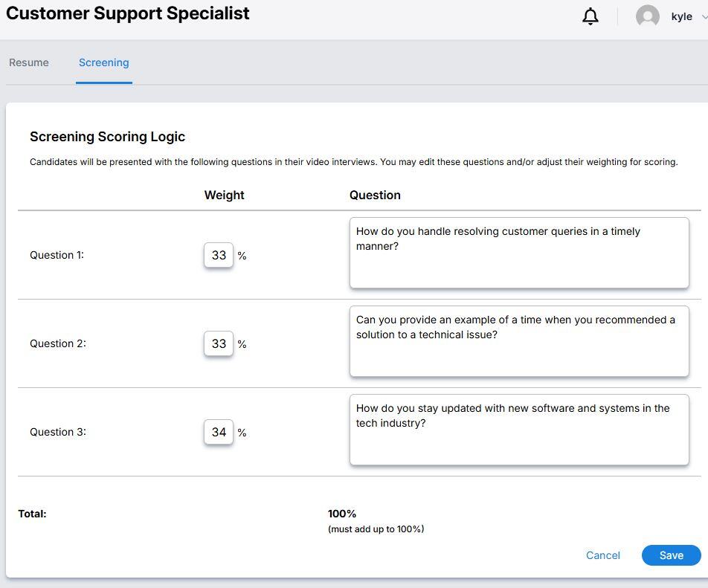Click the Screening Scoring Logic heading

click(x=107, y=137)
